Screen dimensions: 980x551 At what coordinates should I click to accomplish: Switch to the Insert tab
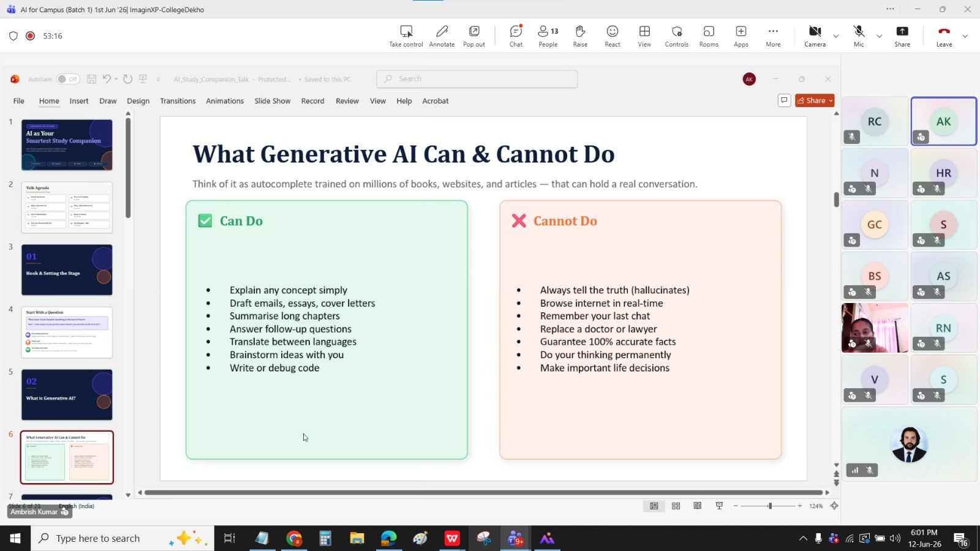(79, 101)
